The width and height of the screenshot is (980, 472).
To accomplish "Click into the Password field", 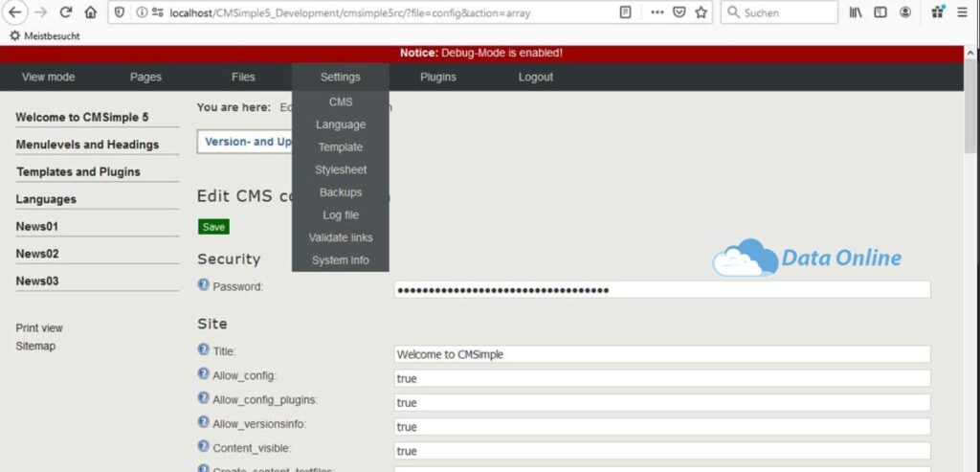I will tap(662, 289).
